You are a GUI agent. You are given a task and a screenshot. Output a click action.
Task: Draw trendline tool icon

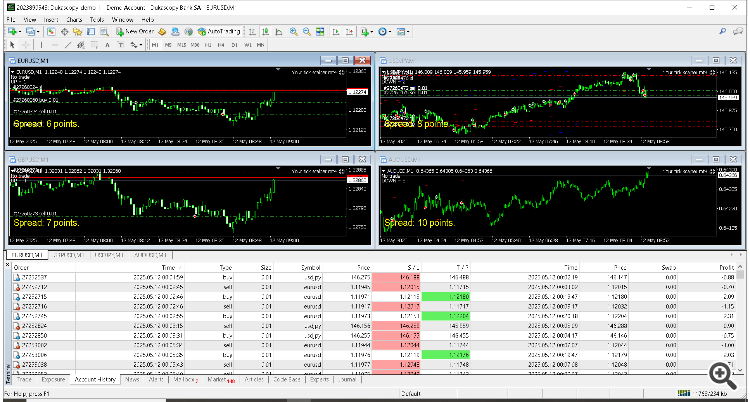67,45
